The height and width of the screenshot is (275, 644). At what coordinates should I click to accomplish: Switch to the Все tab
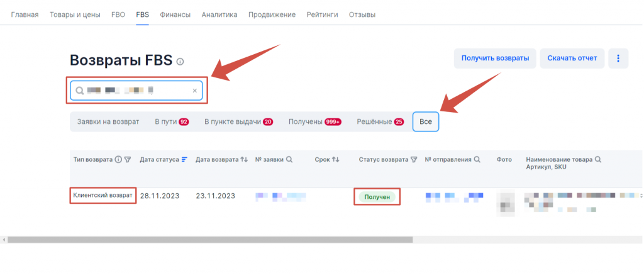coord(425,121)
